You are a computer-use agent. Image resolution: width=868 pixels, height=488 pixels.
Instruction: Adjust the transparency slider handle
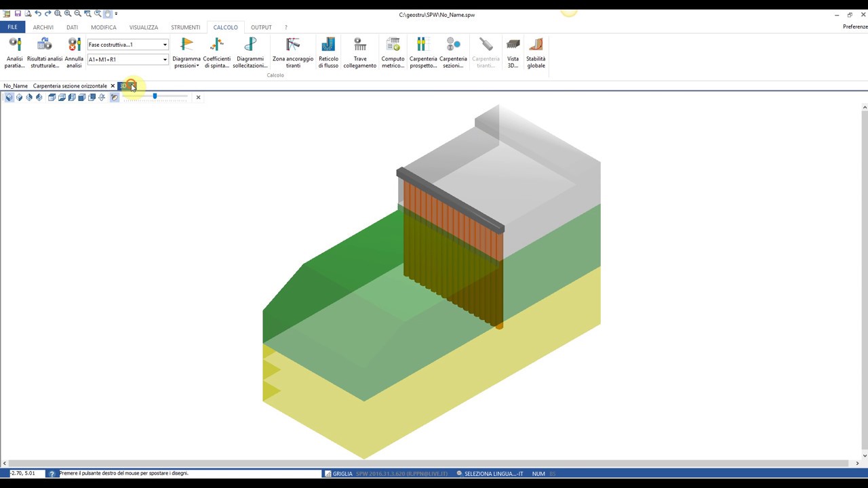tap(155, 97)
